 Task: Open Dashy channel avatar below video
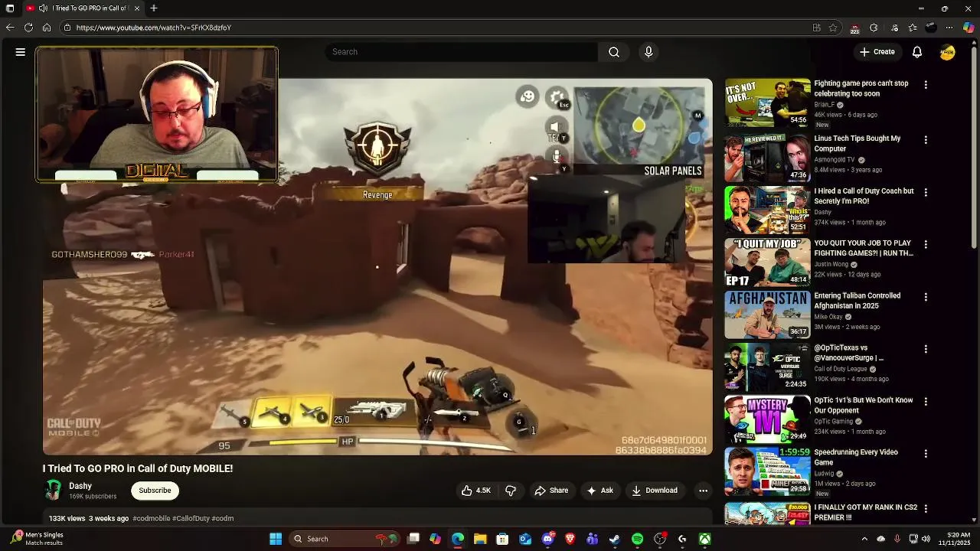pos(54,490)
